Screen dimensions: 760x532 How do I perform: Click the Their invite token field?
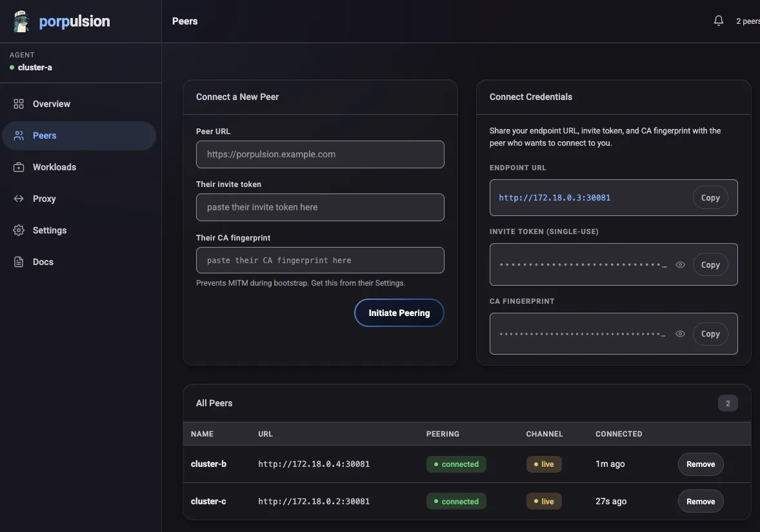[x=320, y=208]
